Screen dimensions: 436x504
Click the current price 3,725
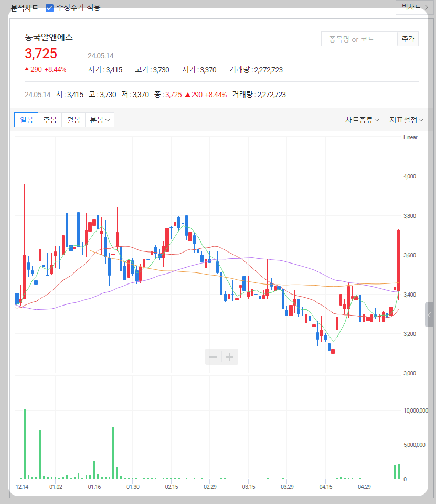click(41, 54)
